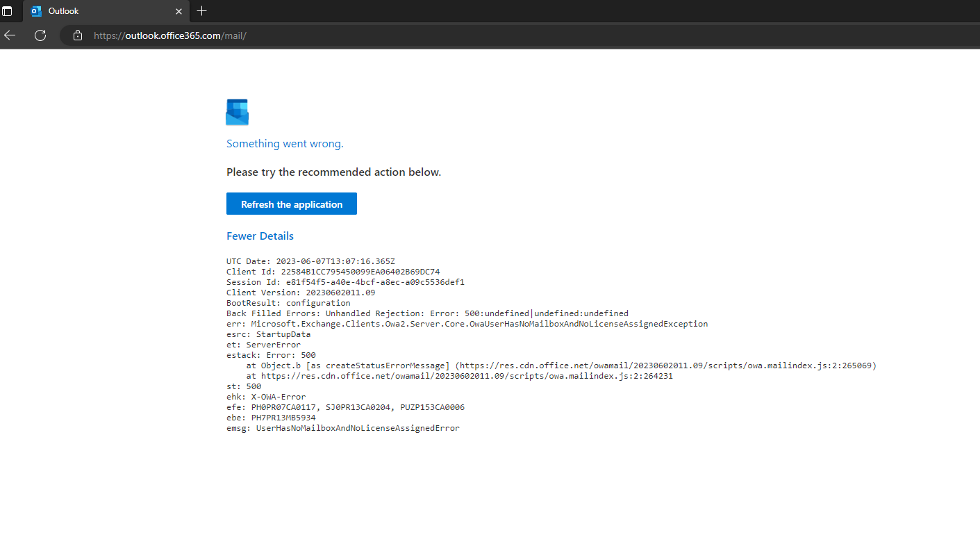Click the emsg: UserHasNoMailboxAndNoLicenseAssignedError line
Image resolution: width=980 pixels, height=542 pixels.
click(343, 428)
